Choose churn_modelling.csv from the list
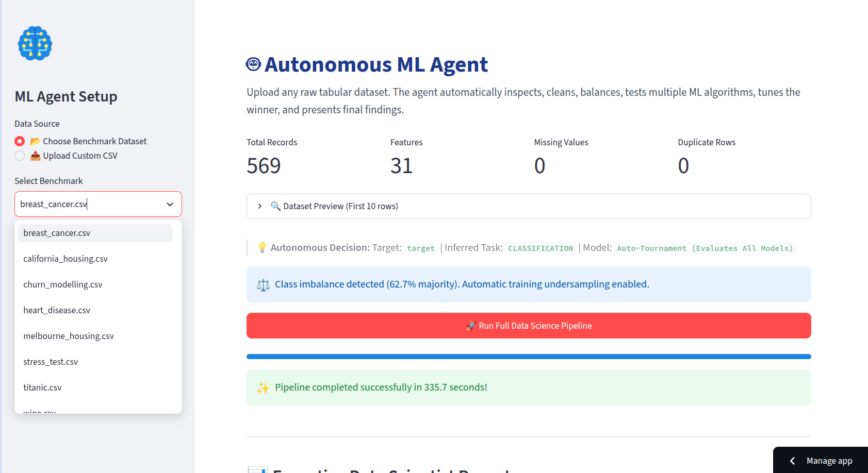This screenshot has width=868, height=473. click(x=95, y=284)
